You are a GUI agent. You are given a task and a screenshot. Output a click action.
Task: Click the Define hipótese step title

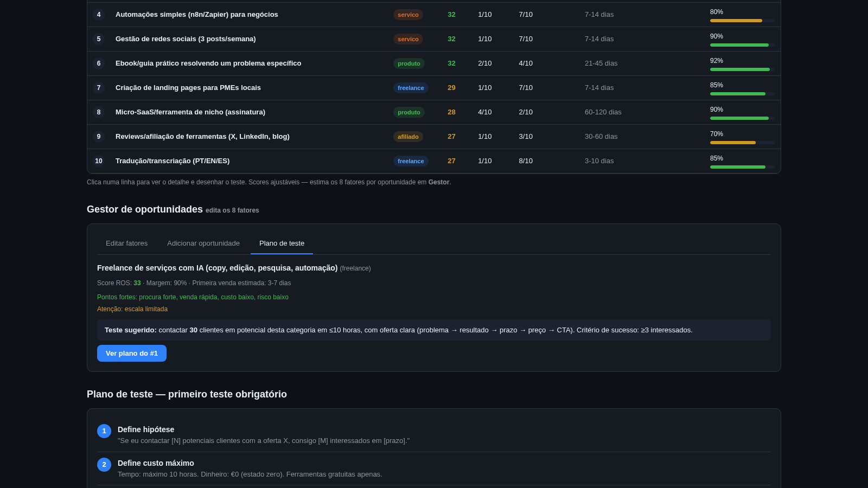click(x=146, y=429)
